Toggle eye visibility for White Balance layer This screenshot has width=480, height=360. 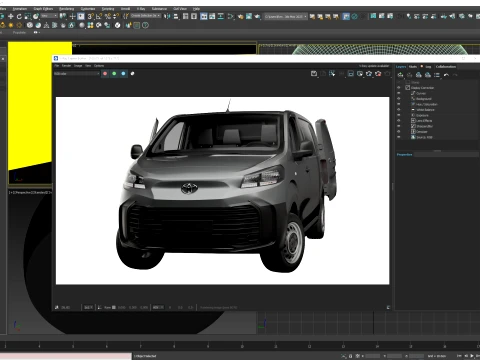[x=399, y=110]
